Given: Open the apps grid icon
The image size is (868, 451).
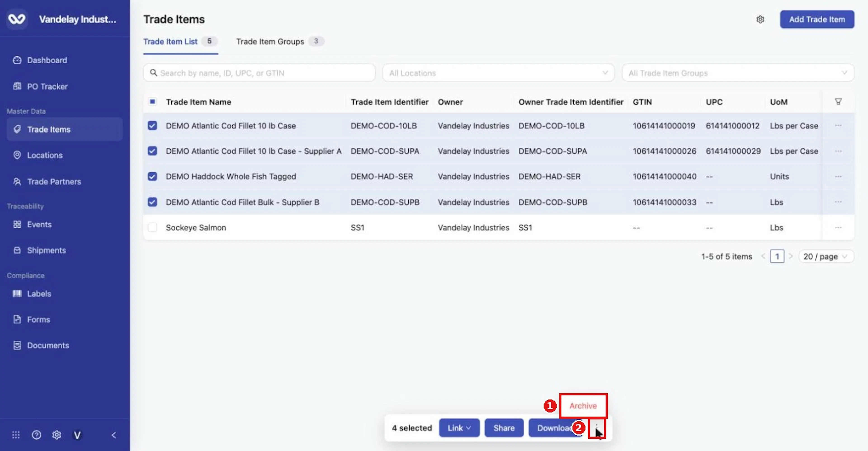Looking at the screenshot, I should tap(16, 435).
